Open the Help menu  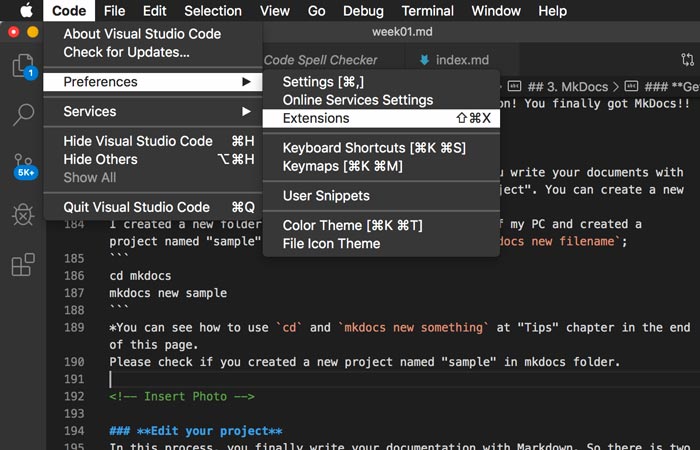(552, 10)
